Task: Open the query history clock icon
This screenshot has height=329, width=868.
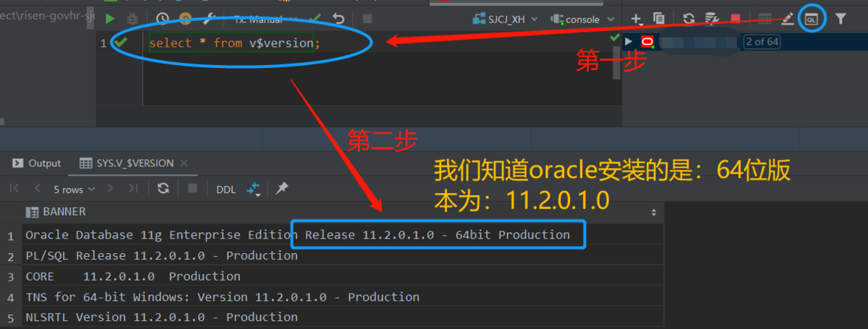Action: (163, 20)
